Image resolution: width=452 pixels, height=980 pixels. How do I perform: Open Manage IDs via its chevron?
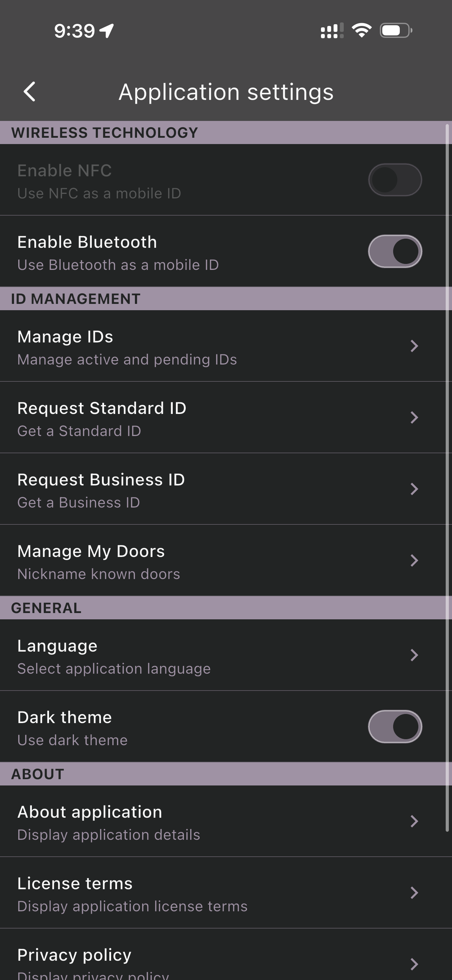coord(414,346)
